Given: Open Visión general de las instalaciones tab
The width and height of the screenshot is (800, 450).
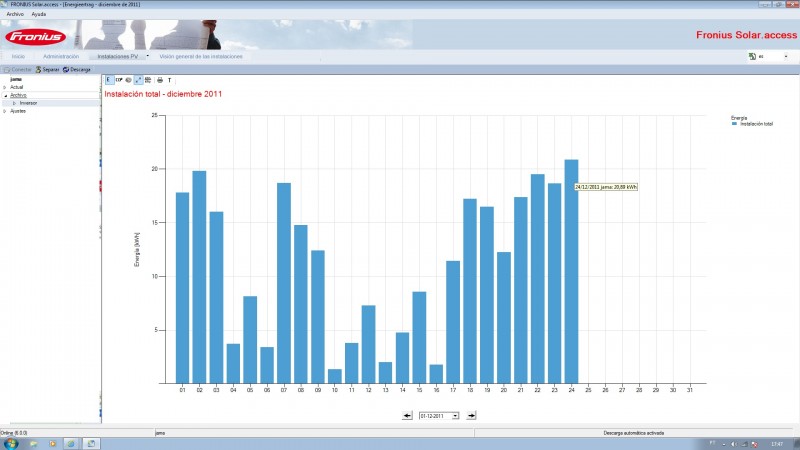Looking at the screenshot, I should click(201, 56).
